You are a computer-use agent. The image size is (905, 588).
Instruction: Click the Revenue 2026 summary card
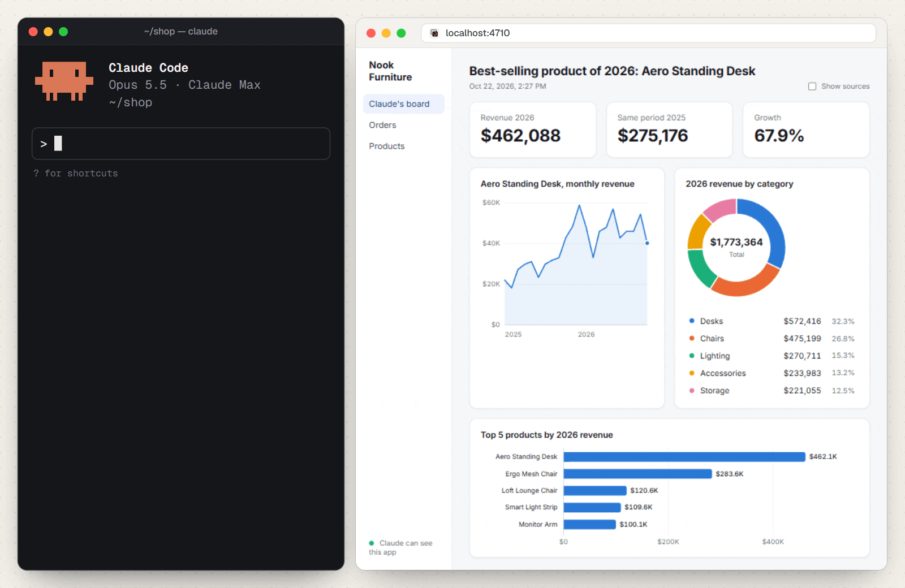[x=533, y=130]
